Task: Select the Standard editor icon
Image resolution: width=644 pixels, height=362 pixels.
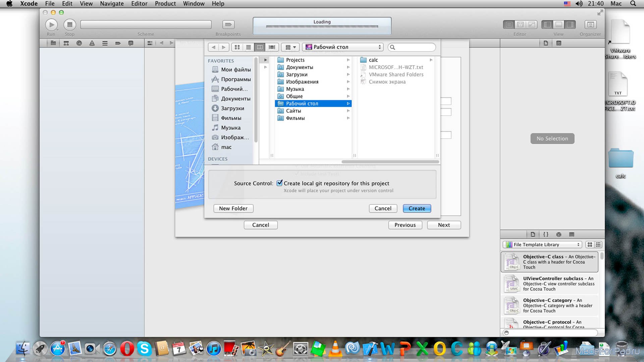Action: 509,24
